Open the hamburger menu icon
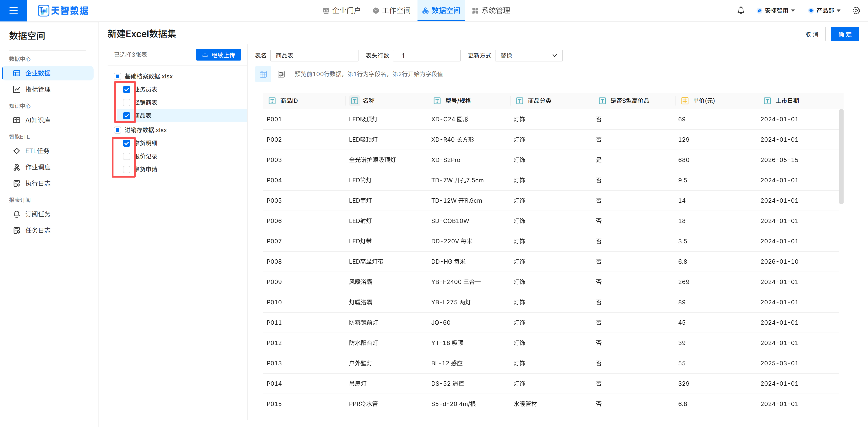This screenshot has width=868, height=427. 14,10
